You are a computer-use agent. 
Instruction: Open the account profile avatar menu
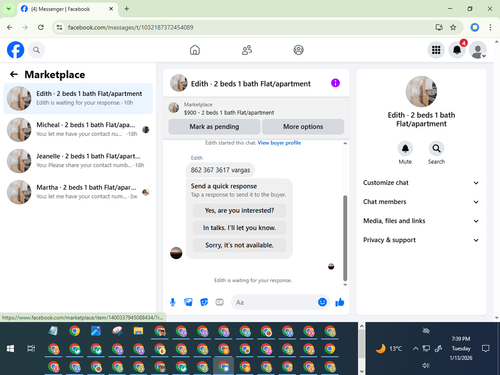click(x=478, y=50)
